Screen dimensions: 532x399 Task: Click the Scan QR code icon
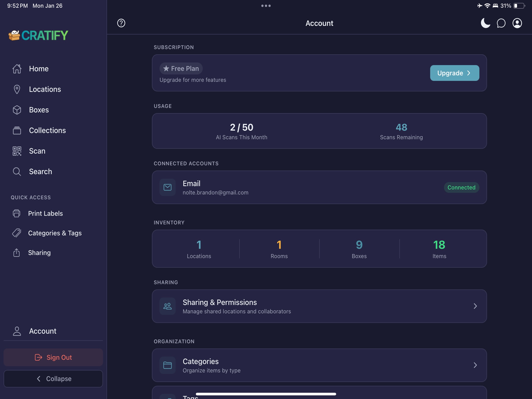[17, 151]
